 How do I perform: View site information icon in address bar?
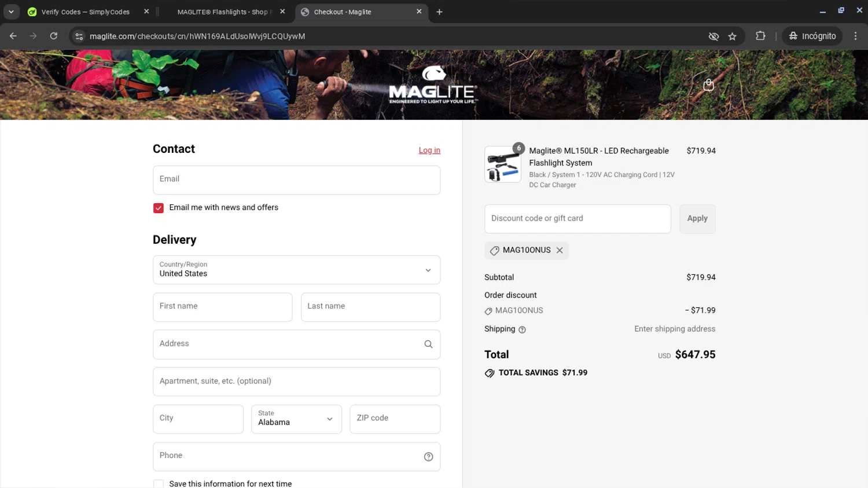pyautogui.click(x=79, y=36)
